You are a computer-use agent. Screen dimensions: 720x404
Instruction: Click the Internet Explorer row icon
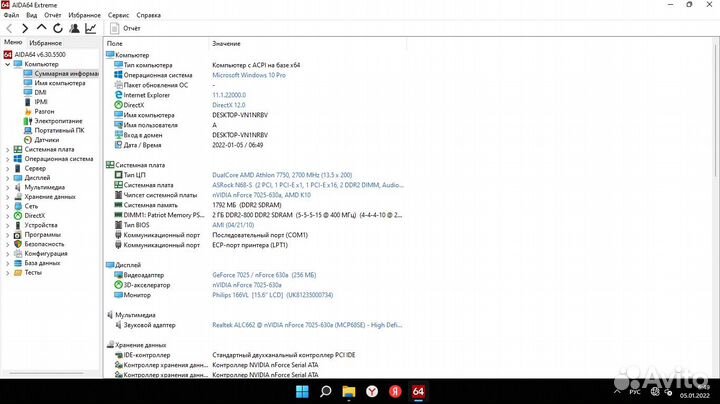[118, 95]
